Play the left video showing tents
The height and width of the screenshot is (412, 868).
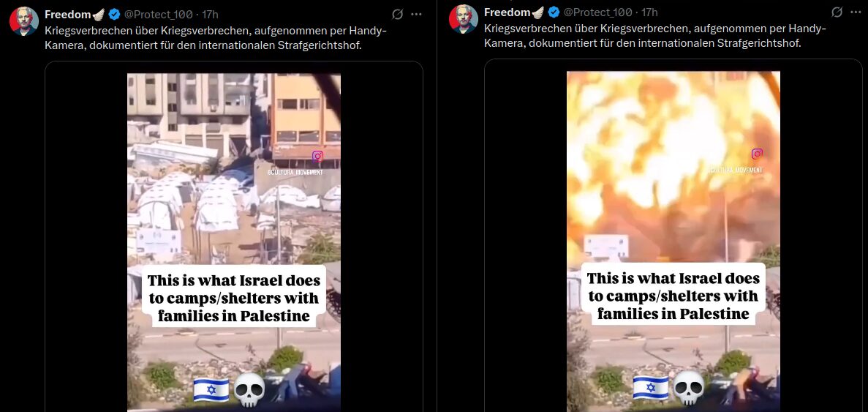click(x=233, y=242)
